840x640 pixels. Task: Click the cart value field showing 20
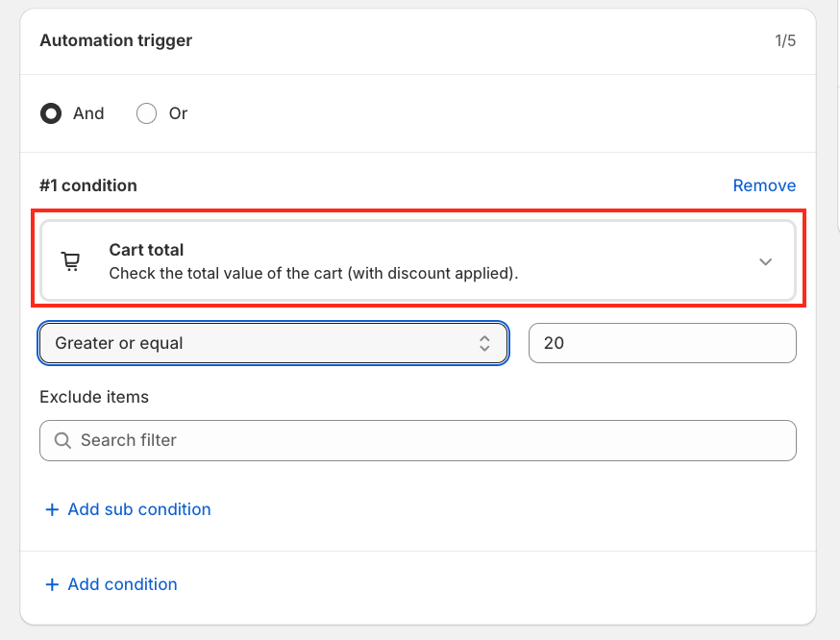662,343
